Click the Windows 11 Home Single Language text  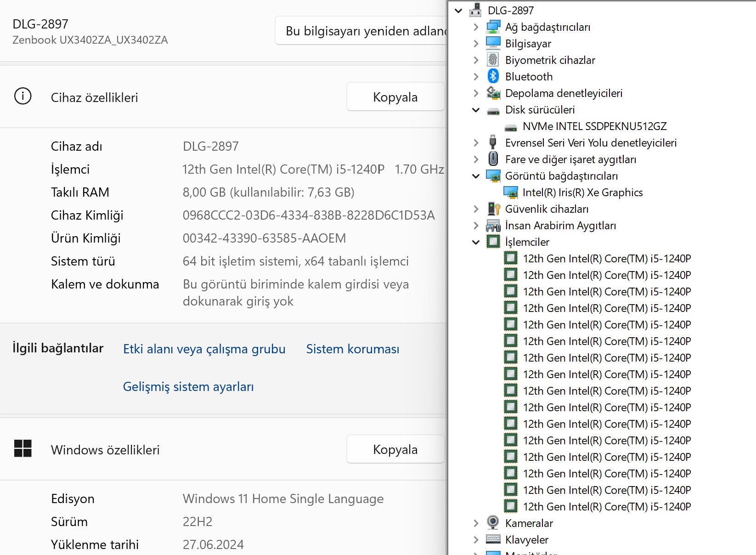point(283,498)
